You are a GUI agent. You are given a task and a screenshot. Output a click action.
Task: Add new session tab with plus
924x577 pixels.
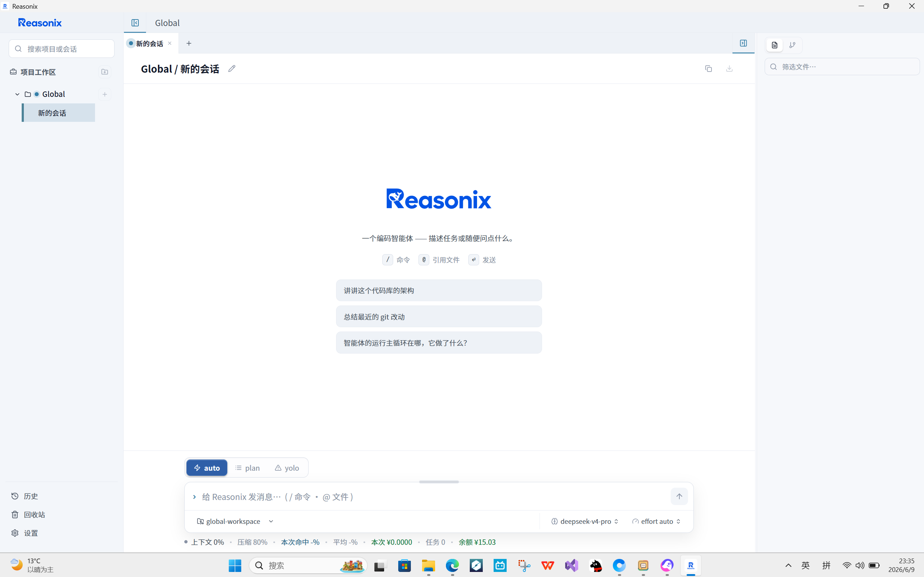(189, 43)
